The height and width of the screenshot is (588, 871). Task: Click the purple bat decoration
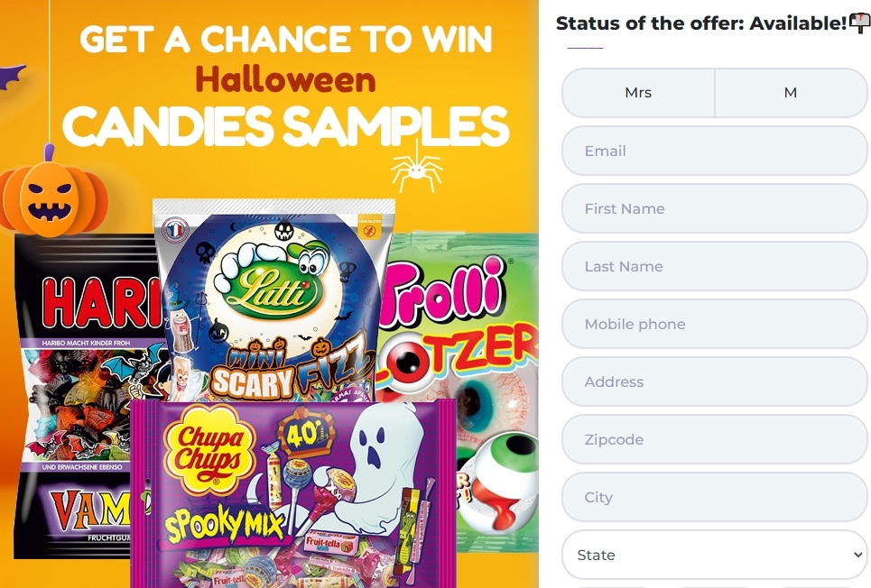(13, 77)
